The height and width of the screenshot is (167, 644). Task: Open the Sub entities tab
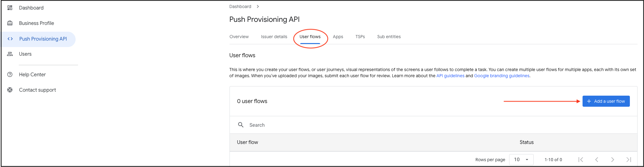(389, 37)
